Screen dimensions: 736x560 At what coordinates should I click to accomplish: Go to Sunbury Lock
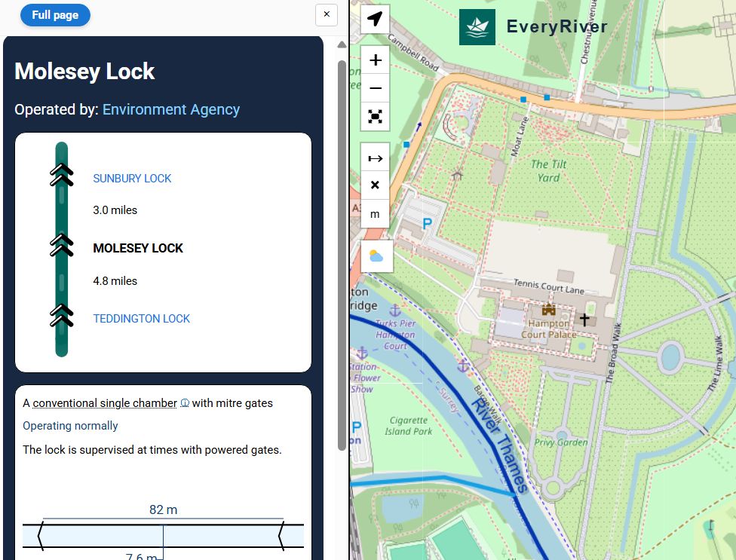(x=132, y=179)
